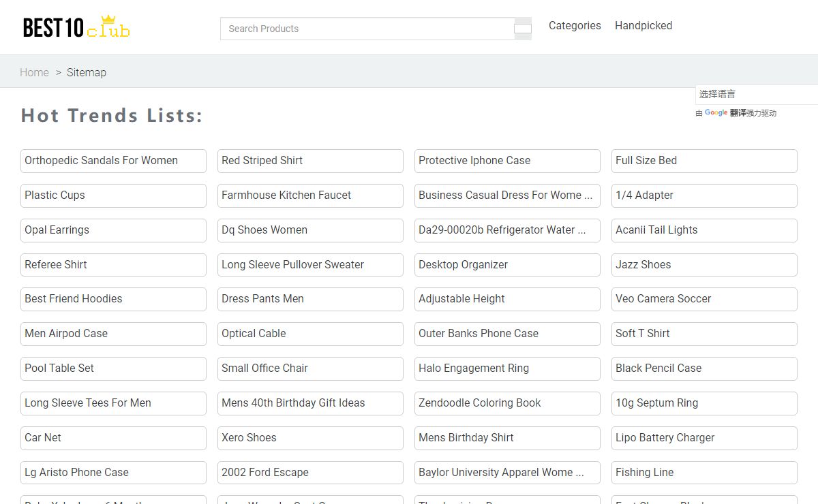This screenshot has width=818, height=504.
Task: Open the Categories menu
Action: tap(575, 26)
